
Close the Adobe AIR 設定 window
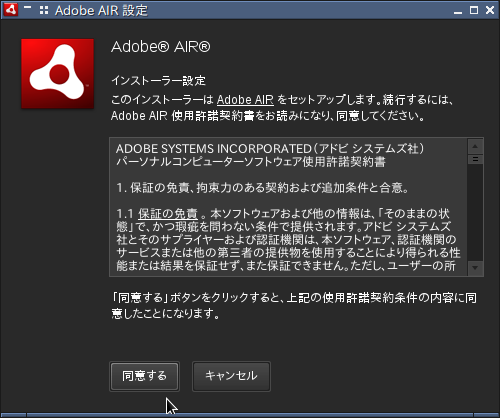click(x=490, y=10)
